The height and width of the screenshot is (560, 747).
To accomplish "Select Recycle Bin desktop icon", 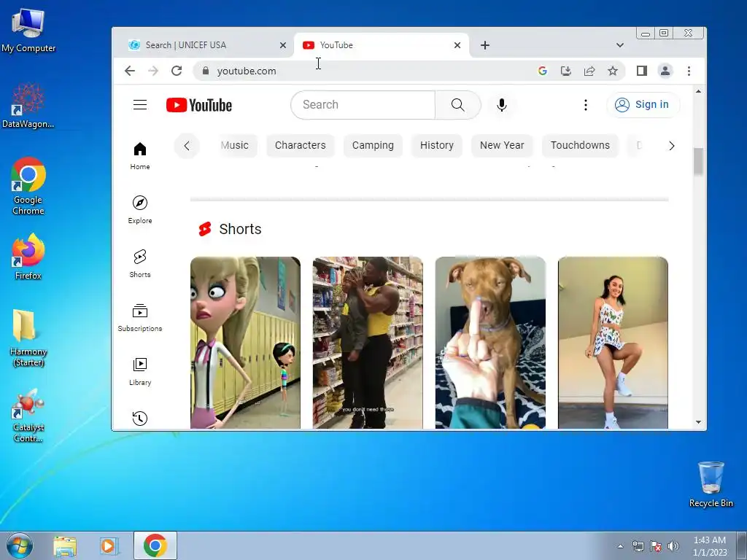I will 711,484.
